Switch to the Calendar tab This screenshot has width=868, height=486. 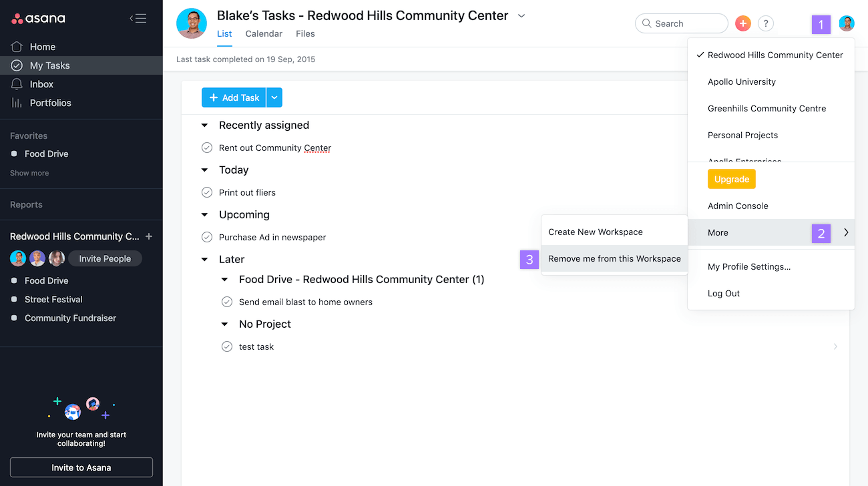pos(264,33)
